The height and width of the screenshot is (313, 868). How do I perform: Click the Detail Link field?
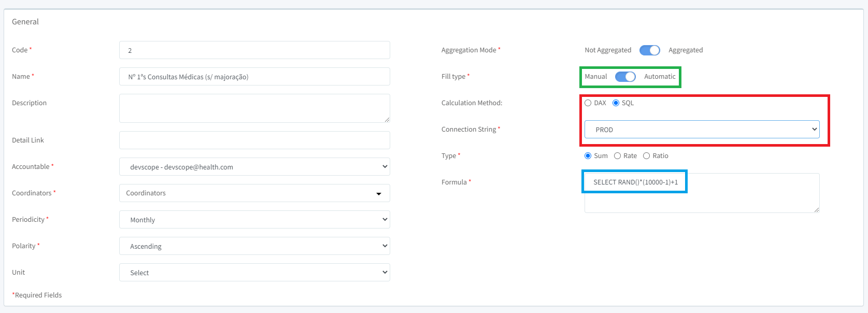coord(254,140)
